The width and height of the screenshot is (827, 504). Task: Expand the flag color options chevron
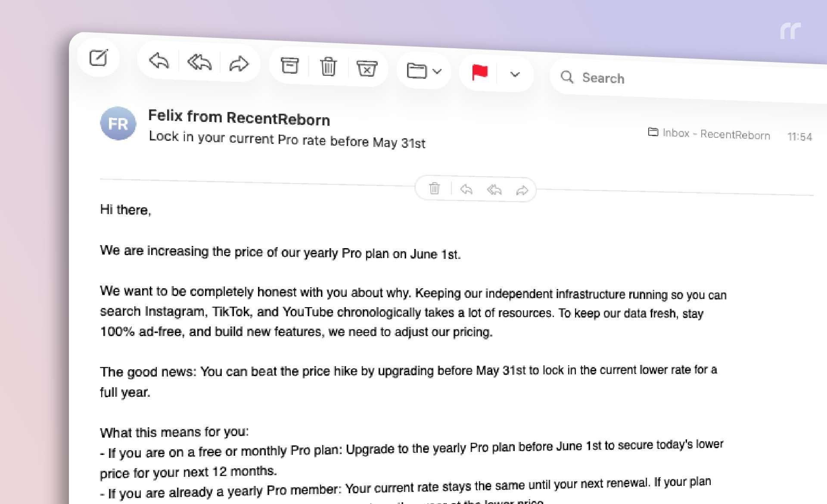click(515, 74)
